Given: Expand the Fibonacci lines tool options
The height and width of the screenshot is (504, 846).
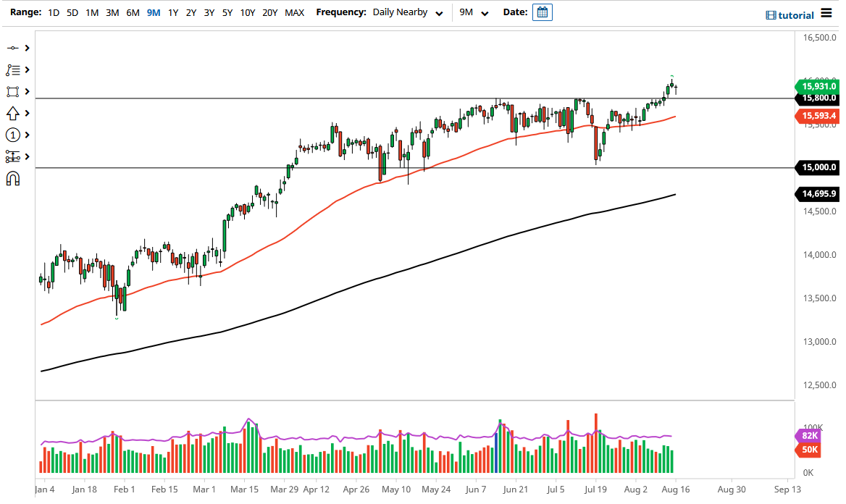Looking at the screenshot, I should (x=27, y=70).
